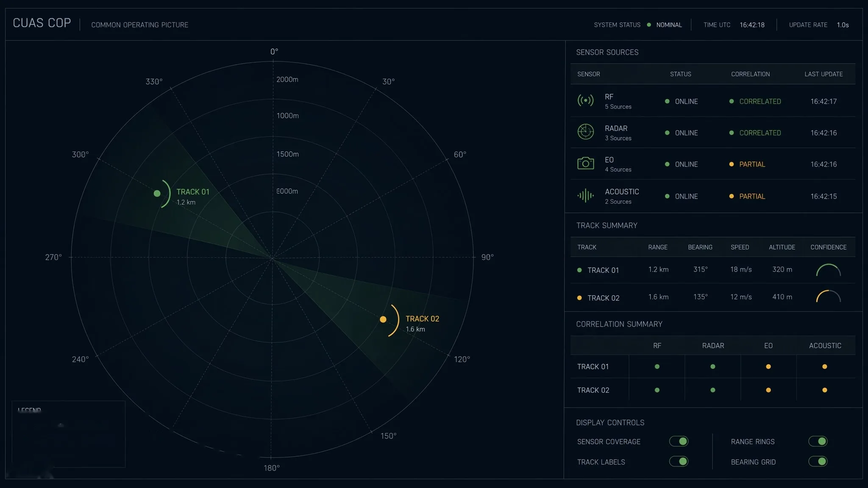Click TRACK 02 ACOUSTIC correlation dot
The width and height of the screenshot is (868, 488).
(825, 390)
